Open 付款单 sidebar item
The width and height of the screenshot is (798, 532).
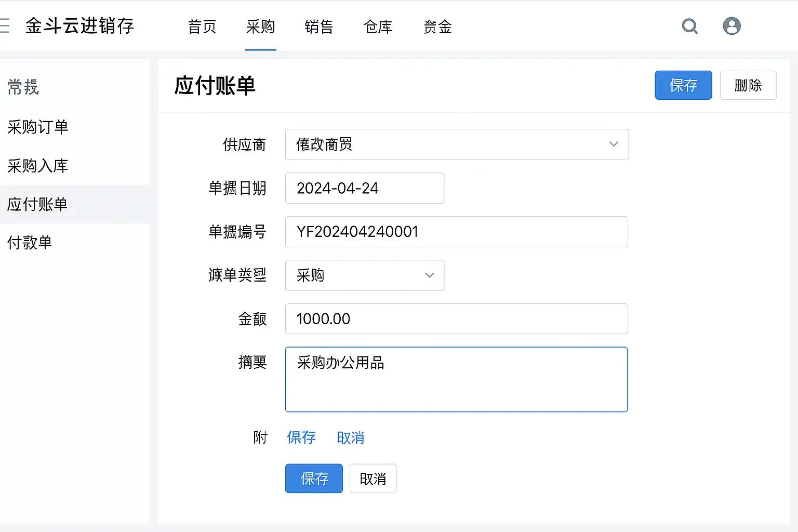(x=30, y=243)
